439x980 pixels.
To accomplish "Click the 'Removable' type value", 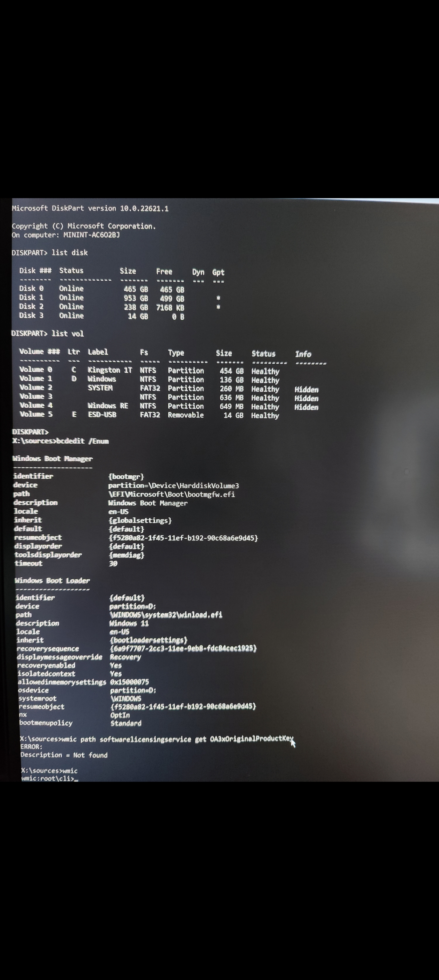I will click(186, 415).
